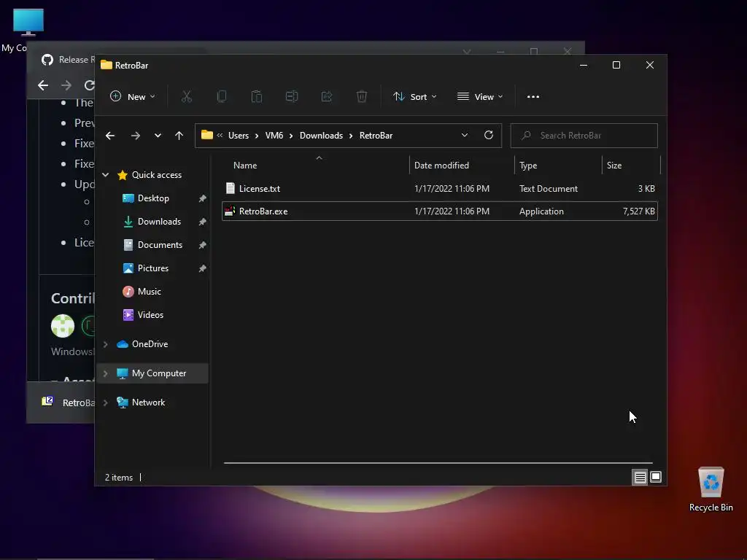
Task: Open the recent locations chevron
Action: pos(158,136)
